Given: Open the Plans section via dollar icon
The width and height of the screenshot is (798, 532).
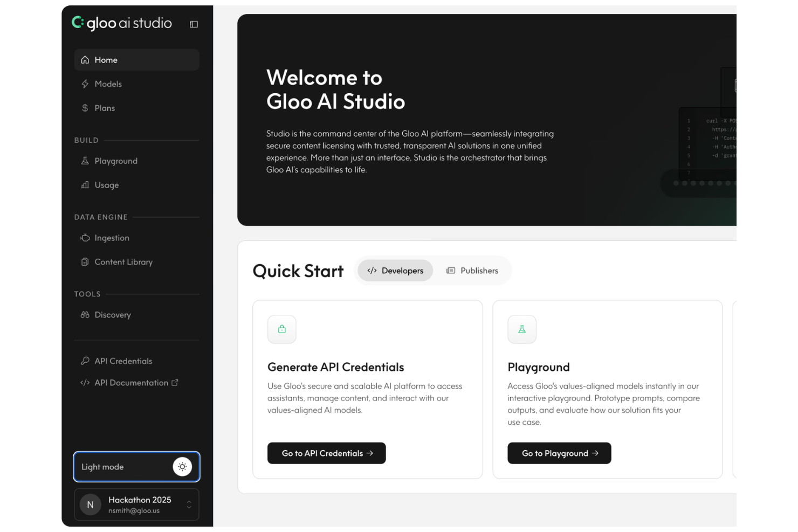Looking at the screenshot, I should [85, 108].
